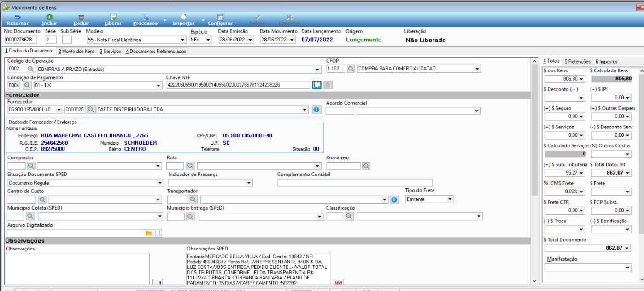This screenshot has height=291, width=644.
Task: Switch to 2 Movto dos Itens tab
Action: pos(76,51)
